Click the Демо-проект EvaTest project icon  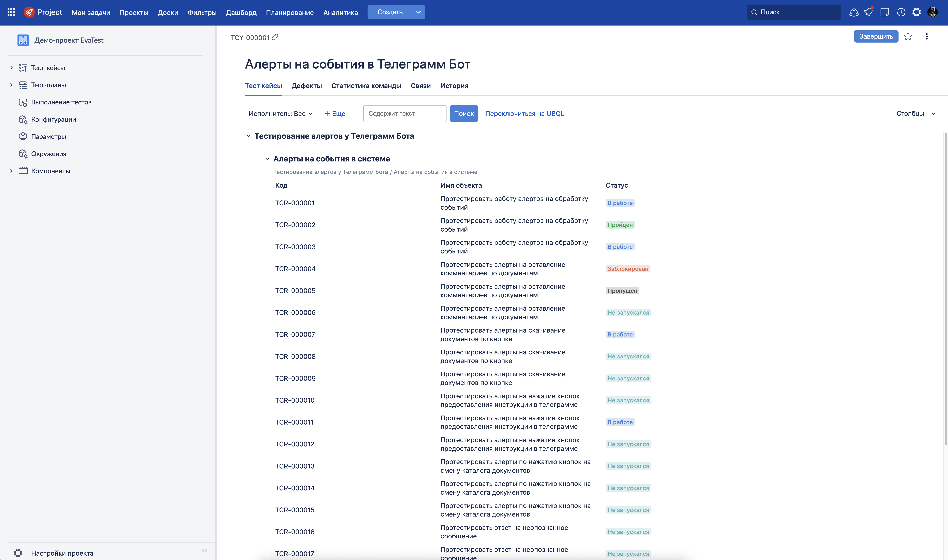tap(23, 40)
